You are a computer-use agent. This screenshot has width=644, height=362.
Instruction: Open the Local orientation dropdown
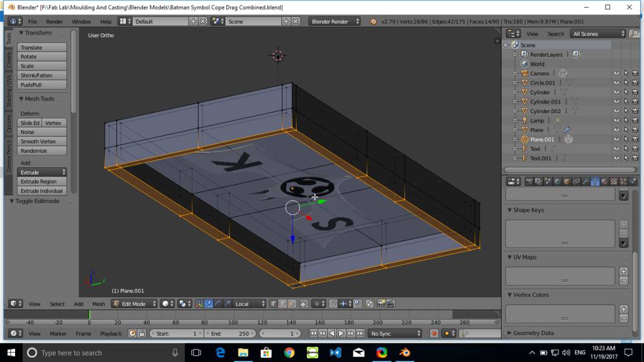(249, 304)
